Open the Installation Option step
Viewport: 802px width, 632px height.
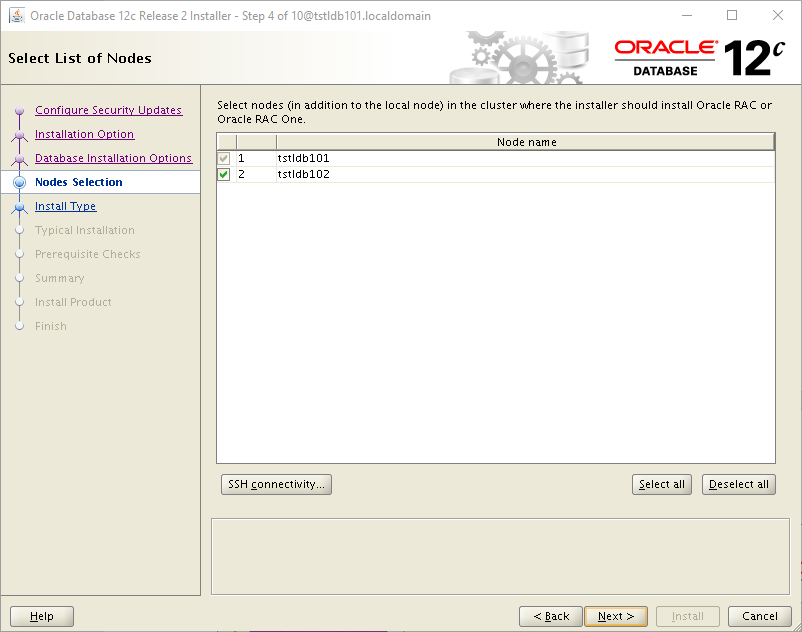[84, 134]
